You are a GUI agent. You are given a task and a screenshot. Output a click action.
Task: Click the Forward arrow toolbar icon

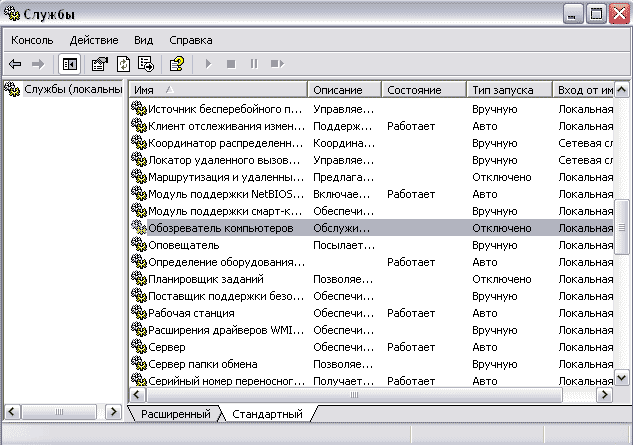pyautogui.click(x=38, y=64)
